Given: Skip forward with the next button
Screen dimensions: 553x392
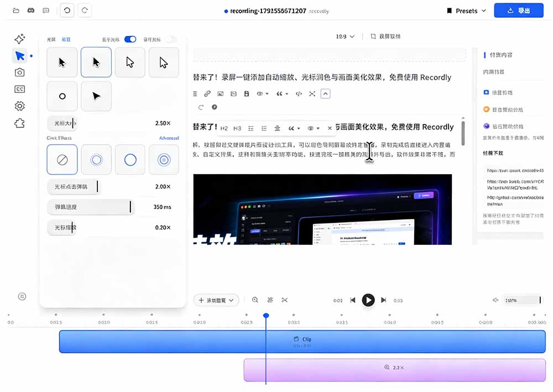Looking at the screenshot, I should pyautogui.click(x=383, y=300).
